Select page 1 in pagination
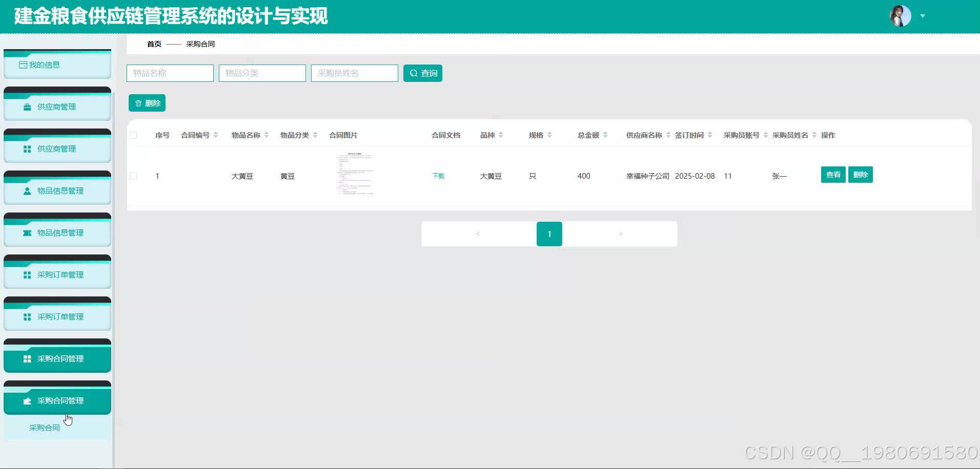The height and width of the screenshot is (469, 980). coord(549,234)
